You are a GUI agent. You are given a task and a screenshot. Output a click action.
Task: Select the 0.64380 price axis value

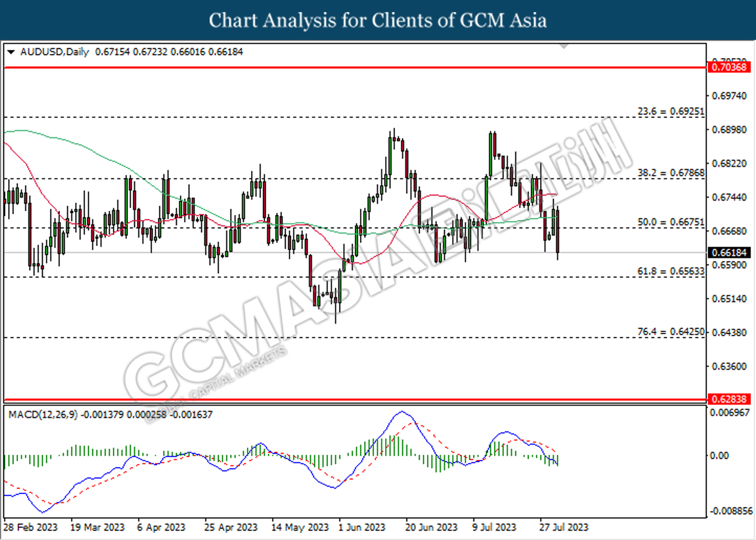tap(729, 332)
